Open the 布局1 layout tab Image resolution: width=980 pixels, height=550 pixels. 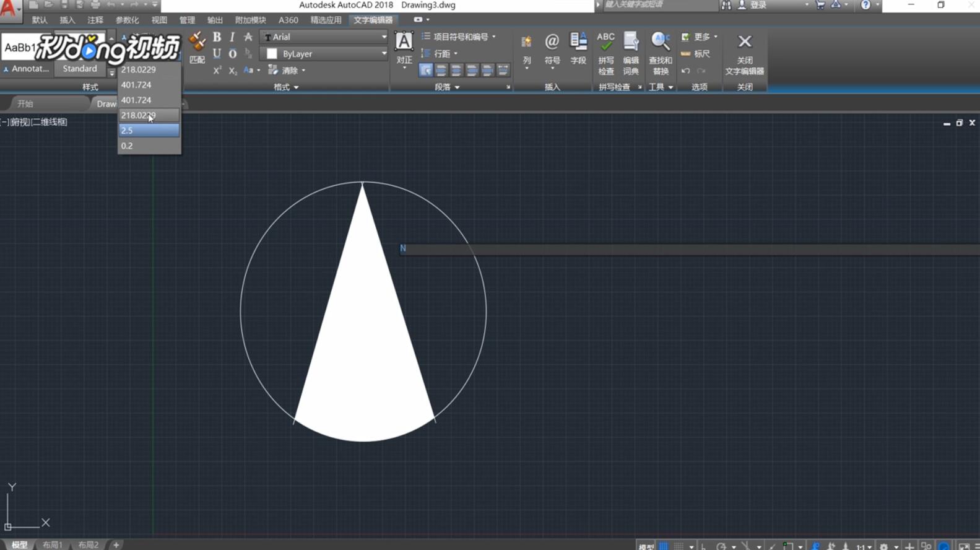tap(53, 545)
